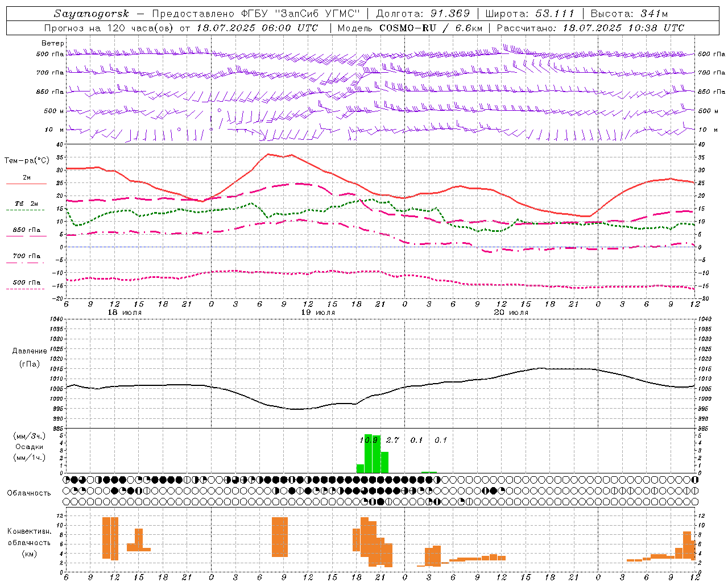Click the 'Высота: 341м' elevation value
728x582 pixels.
tap(629, 14)
